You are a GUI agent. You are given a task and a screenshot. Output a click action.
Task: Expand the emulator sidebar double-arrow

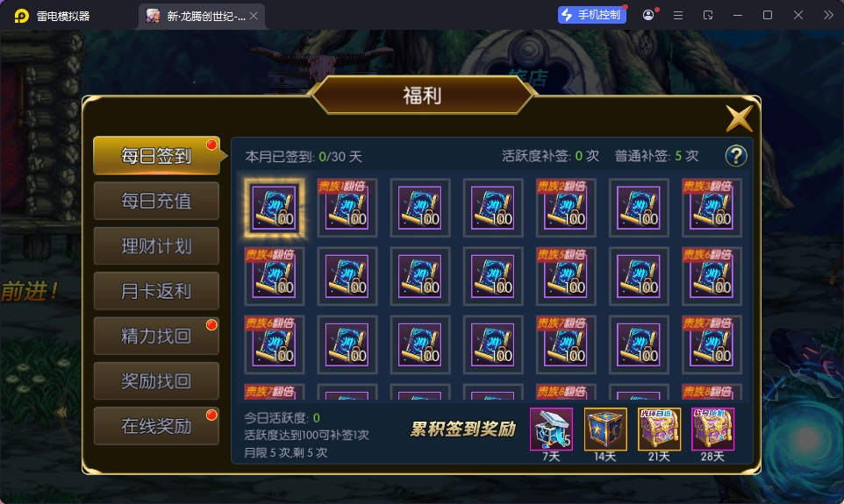click(828, 15)
